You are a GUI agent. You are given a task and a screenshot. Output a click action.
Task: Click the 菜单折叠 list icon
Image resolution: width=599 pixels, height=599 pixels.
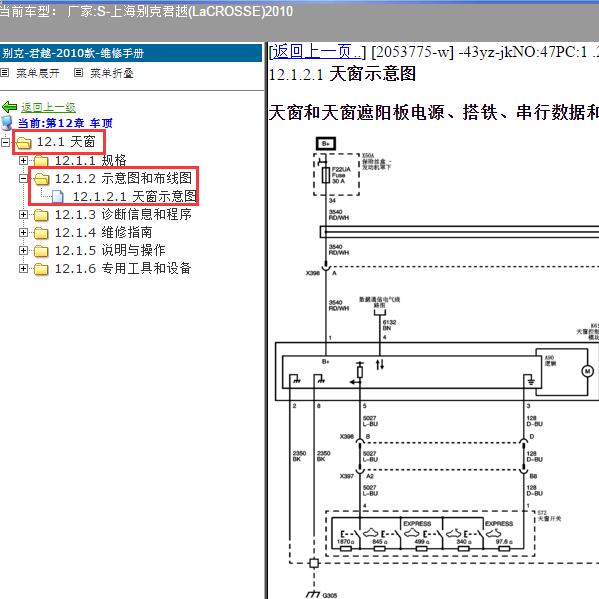[x=78, y=73]
